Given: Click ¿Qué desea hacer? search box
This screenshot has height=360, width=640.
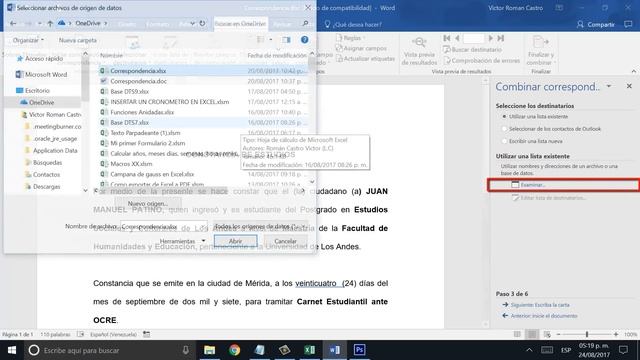Looking at the screenshot, I should (x=353, y=24).
